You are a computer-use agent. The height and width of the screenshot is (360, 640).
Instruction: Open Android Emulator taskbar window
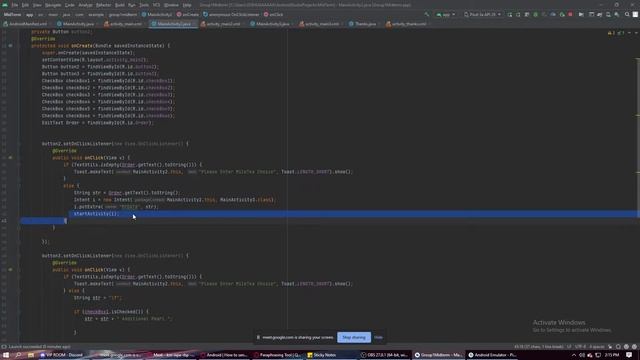pyautogui.click(x=492, y=355)
